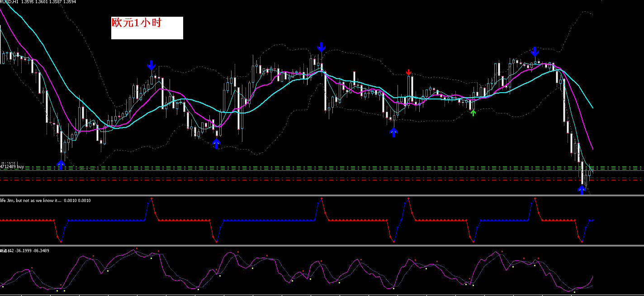Click the RUSD,H1 symbol price header
The width and height of the screenshot is (644, 296).
[38, 2]
